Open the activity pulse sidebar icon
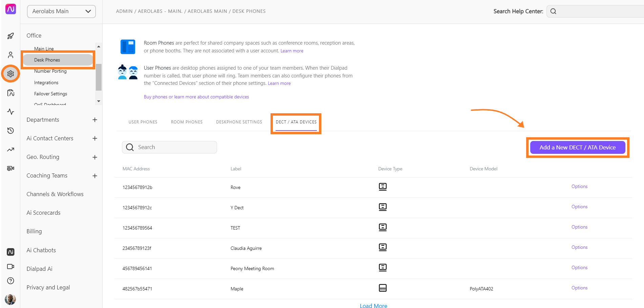The width and height of the screenshot is (644, 308). click(x=10, y=112)
